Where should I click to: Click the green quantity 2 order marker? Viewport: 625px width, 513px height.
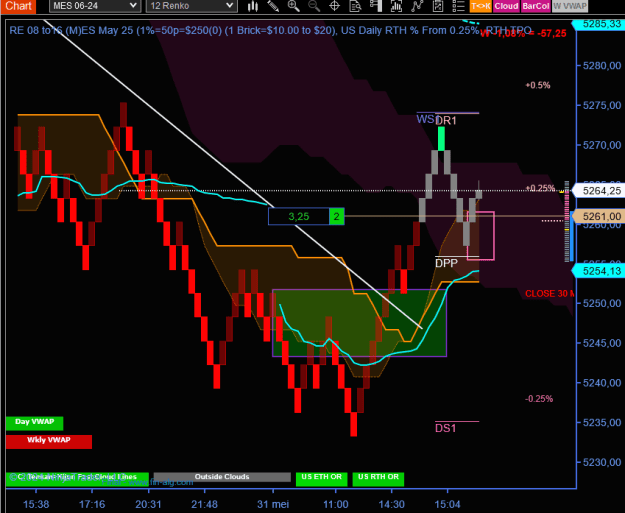tap(336, 216)
